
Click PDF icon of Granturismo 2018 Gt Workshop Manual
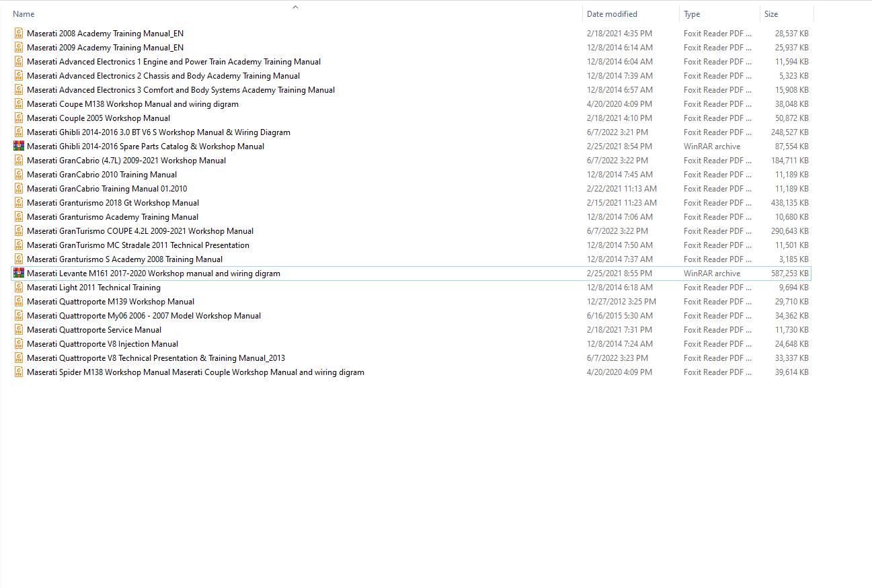click(x=19, y=202)
